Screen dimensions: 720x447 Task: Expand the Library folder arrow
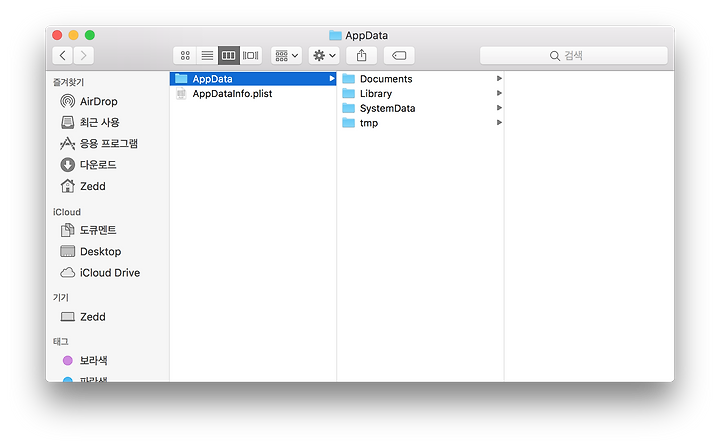(x=499, y=93)
